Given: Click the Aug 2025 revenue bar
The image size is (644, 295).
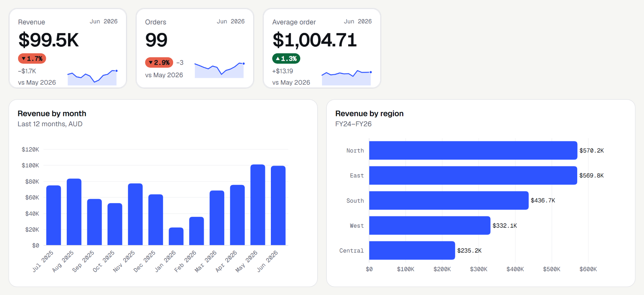Looking at the screenshot, I should 74,212.
